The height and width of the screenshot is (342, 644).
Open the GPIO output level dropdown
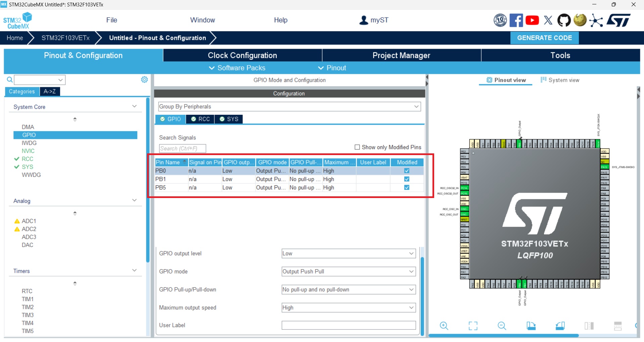(349, 253)
